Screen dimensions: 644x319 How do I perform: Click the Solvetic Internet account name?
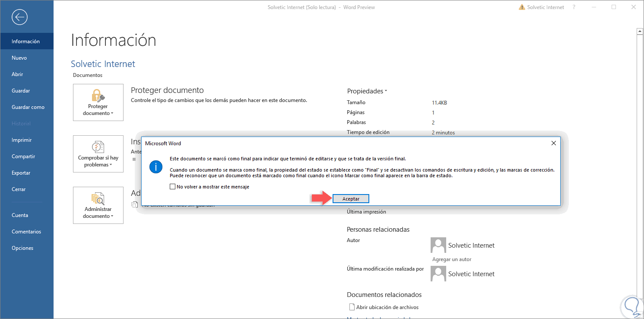tap(546, 7)
